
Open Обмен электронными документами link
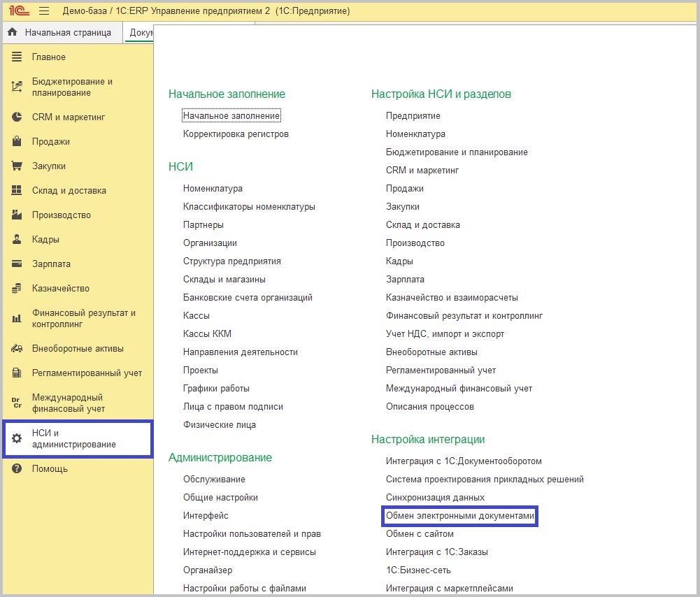coord(459,516)
